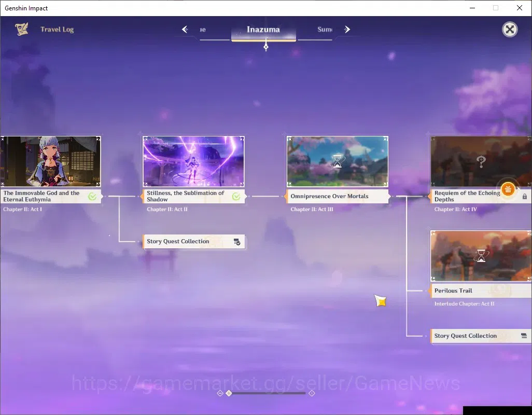Click the Travel Log title text
Screen dimensions: 532x415
[x=57, y=30]
